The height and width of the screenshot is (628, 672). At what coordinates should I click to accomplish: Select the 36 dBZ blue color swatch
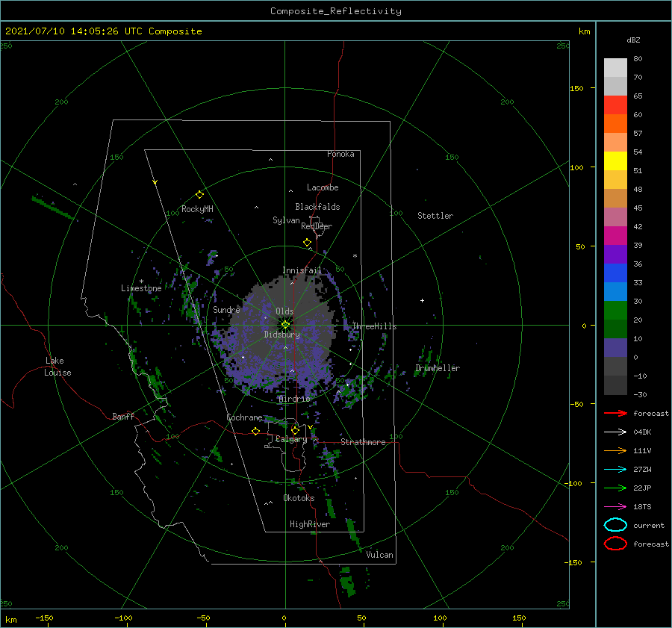(x=615, y=273)
